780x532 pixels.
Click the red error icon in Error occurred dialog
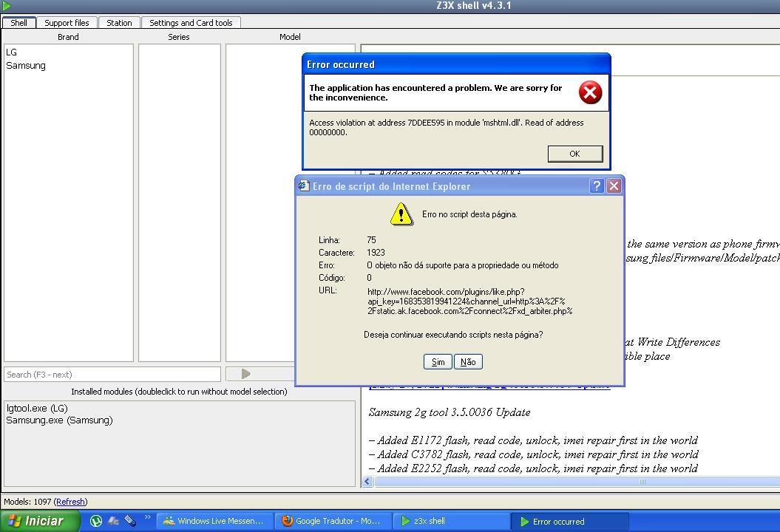[590, 92]
